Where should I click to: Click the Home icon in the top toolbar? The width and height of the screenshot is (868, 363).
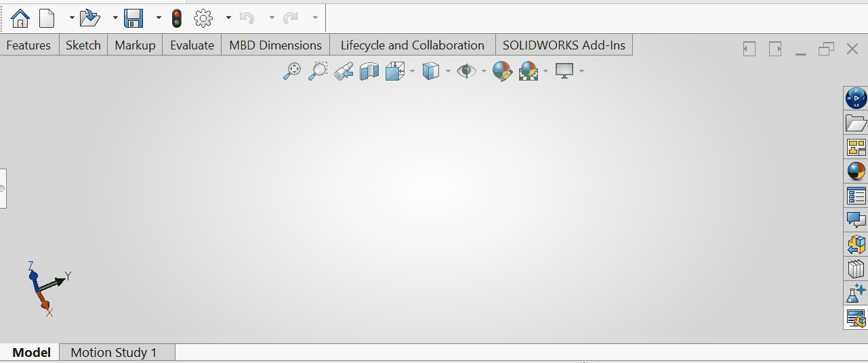coord(21,18)
